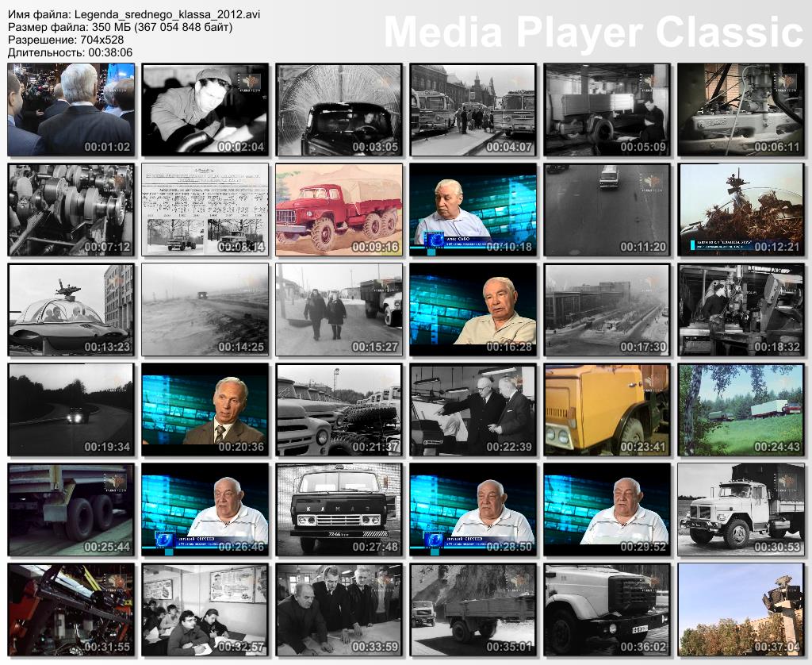Click the interview frame of man in suit at 00:20:36
Image resolution: width=812 pixels, height=665 pixels.
pos(205,410)
